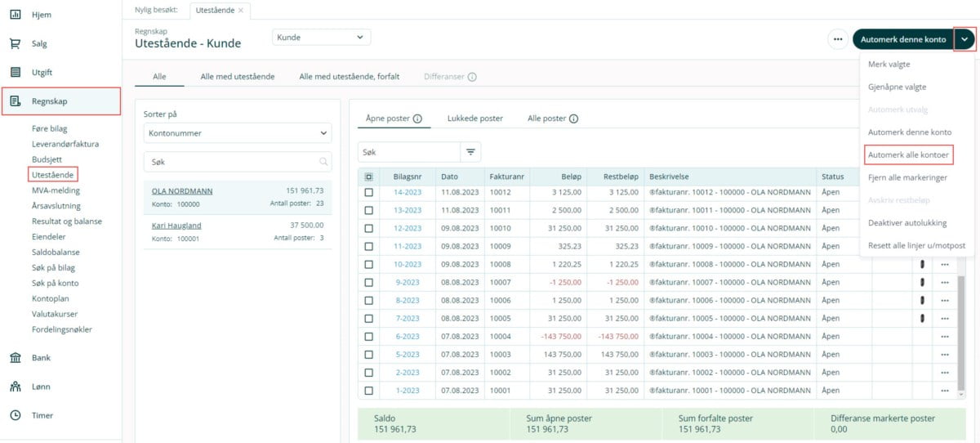Screen dimensions: 980x443
Task: Click the Bank building icon
Action: pyautogui.click(x=15, y=357)
